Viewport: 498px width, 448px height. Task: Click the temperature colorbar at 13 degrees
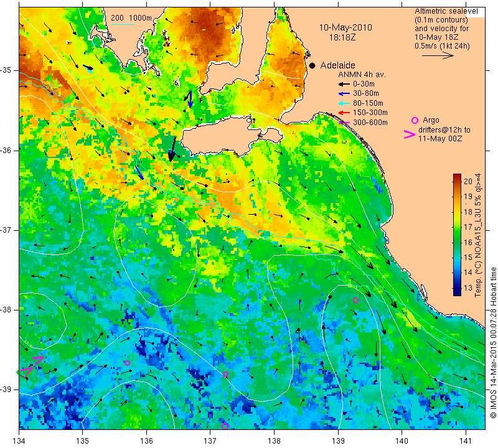click(x=457, y=288)
